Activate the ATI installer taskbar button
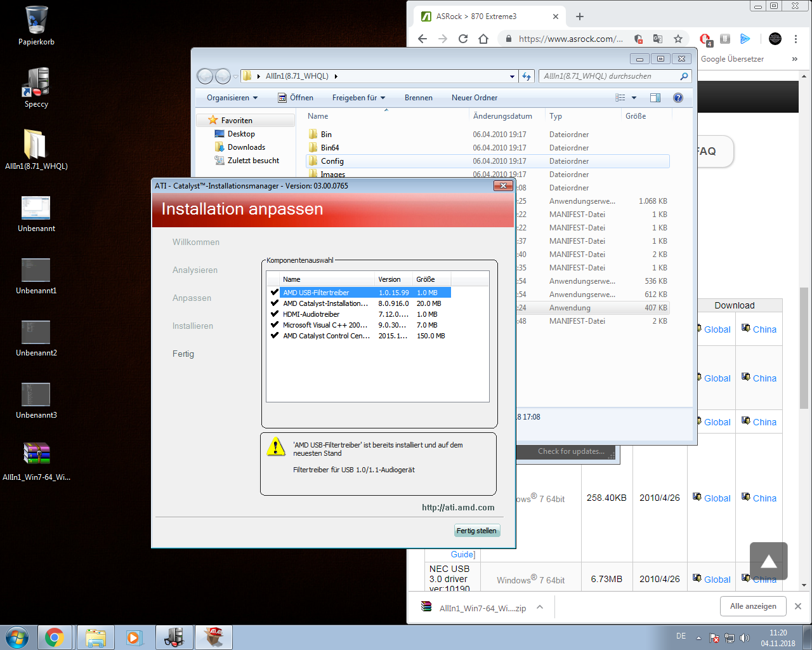Viewport: 812px width, 650px height. coord(214,637)
